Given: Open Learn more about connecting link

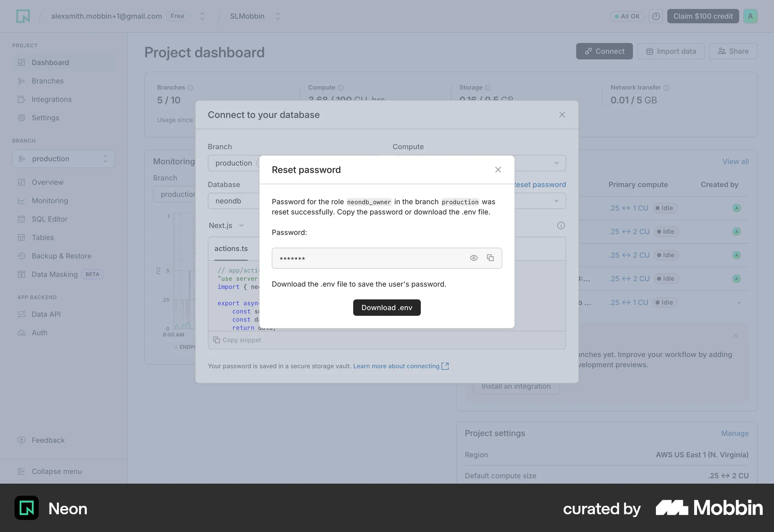Looking at the screenshot, I should (396, 366).
